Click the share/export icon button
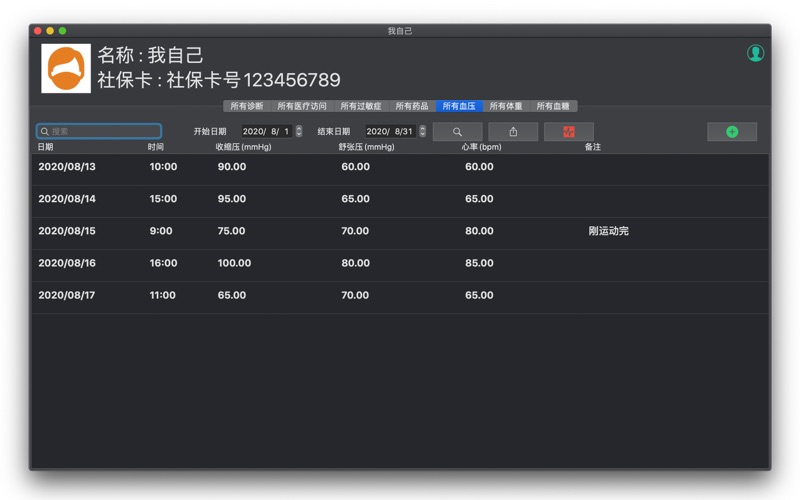800x500 pixels. click(x=513, y=132)
